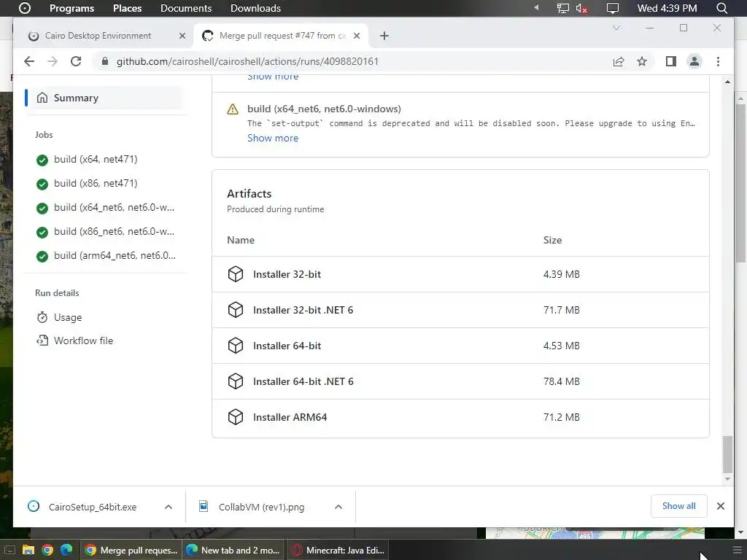Download Installer ARM64 artifact
This screenshot has height=560, width=747.
[290, 417]
